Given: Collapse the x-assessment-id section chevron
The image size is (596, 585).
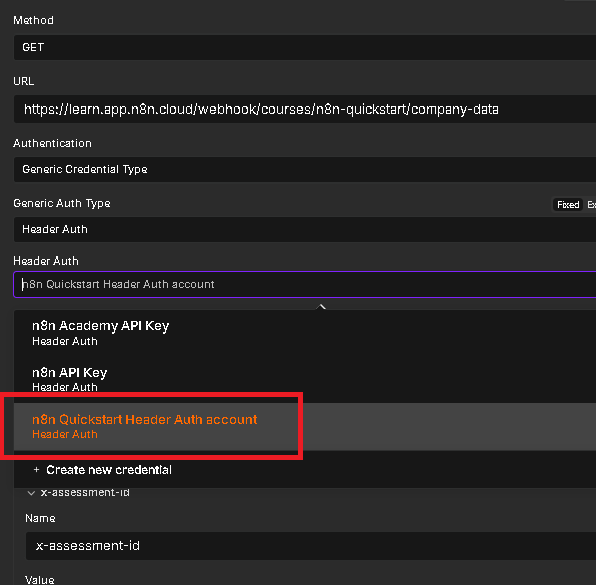Looking at the screenshot, I should (x=31, y=493).
